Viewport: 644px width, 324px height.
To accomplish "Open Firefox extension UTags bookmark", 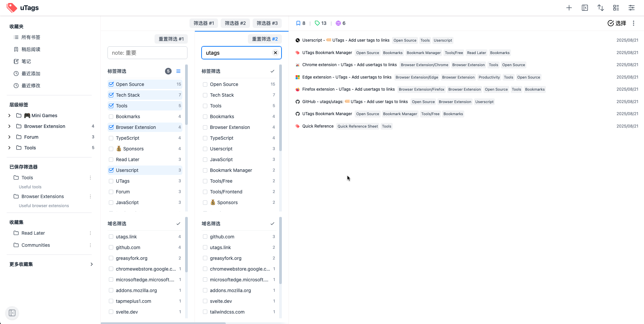I will (348, 89).
